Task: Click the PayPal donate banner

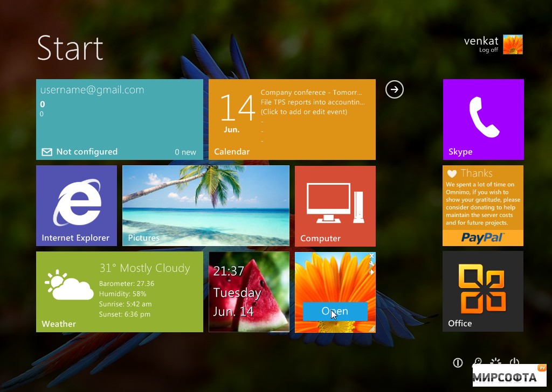Action: coord(483,238)
